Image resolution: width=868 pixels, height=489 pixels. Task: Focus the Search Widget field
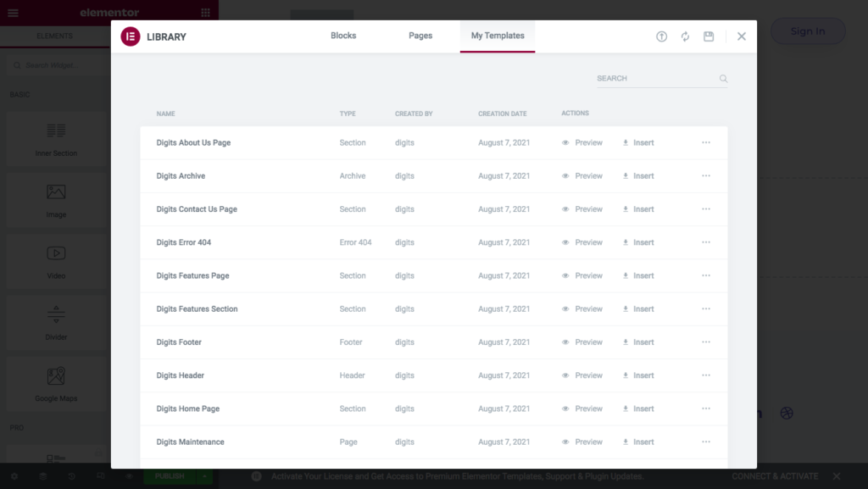point(55,65)
